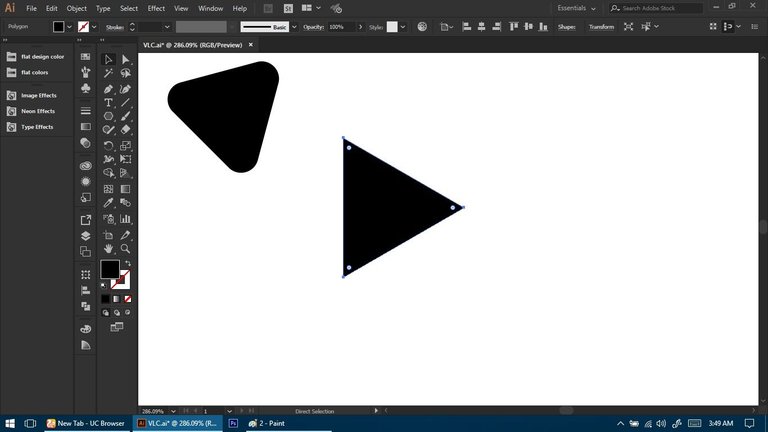Screen dimensions: 768x432
Task: Click the Stroke label link
Action: click(x=115, y=27)
